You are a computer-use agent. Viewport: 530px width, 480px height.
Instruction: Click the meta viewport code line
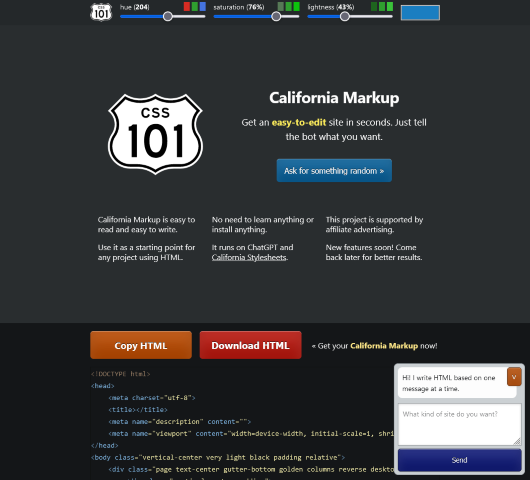(251, 434)
